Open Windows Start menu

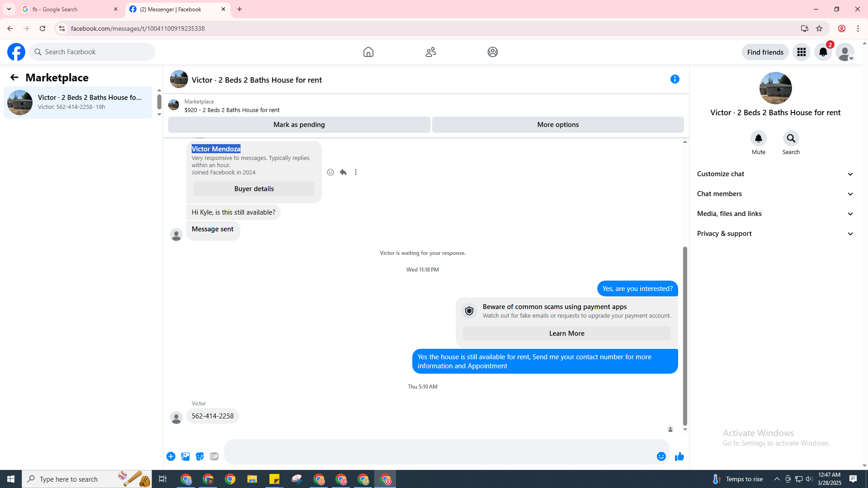tap(11, 479)
